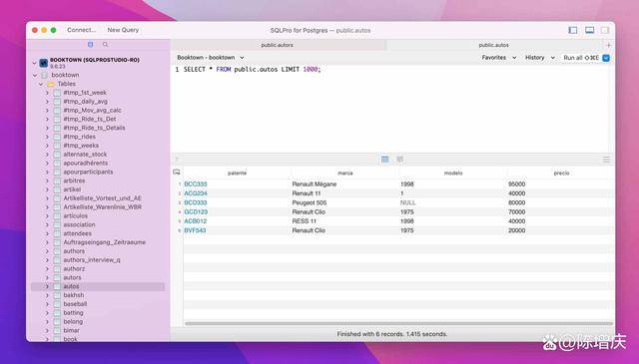Sort by the marca column header
The image size is (639, 364).
(345, 174)
